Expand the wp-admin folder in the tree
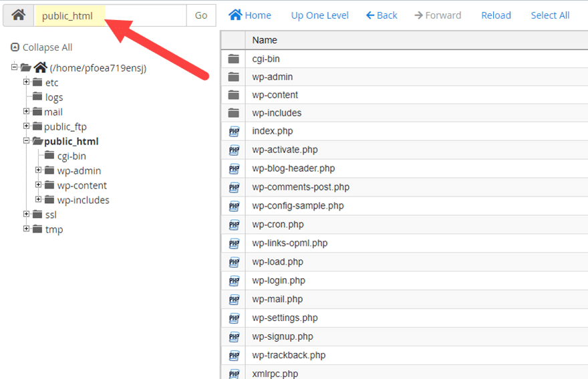588x379 pixels. [38, 170]
